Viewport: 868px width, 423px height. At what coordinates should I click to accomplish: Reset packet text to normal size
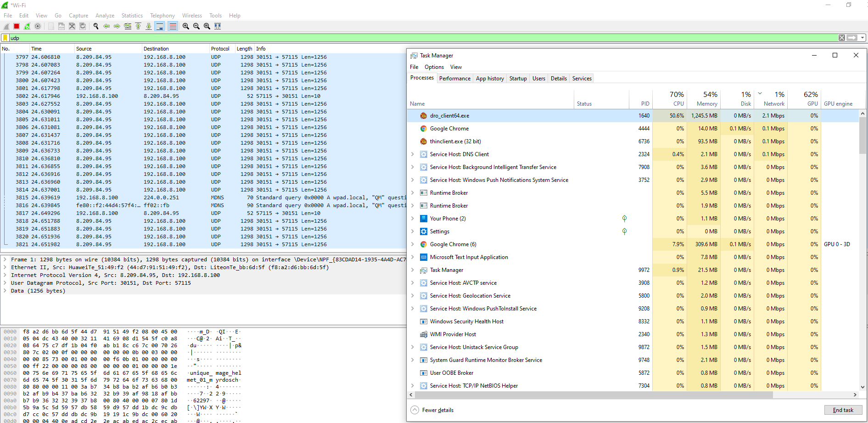[207, 26]
